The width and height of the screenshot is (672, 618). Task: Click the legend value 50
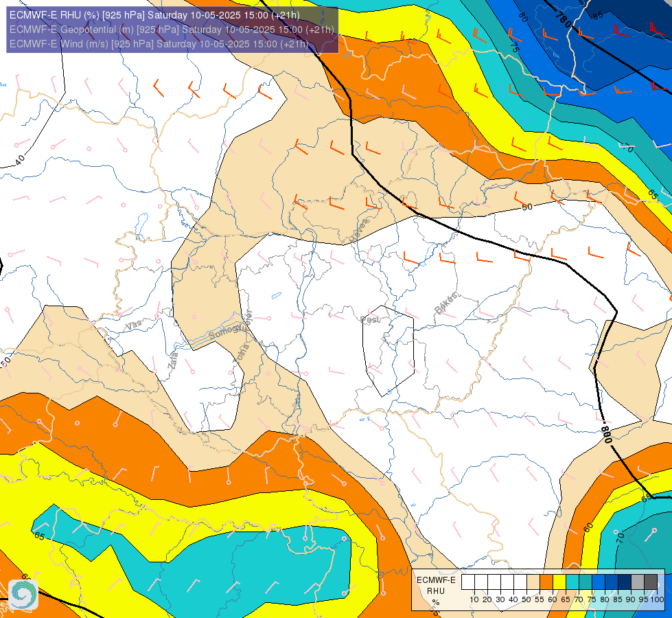click(526, 600)
